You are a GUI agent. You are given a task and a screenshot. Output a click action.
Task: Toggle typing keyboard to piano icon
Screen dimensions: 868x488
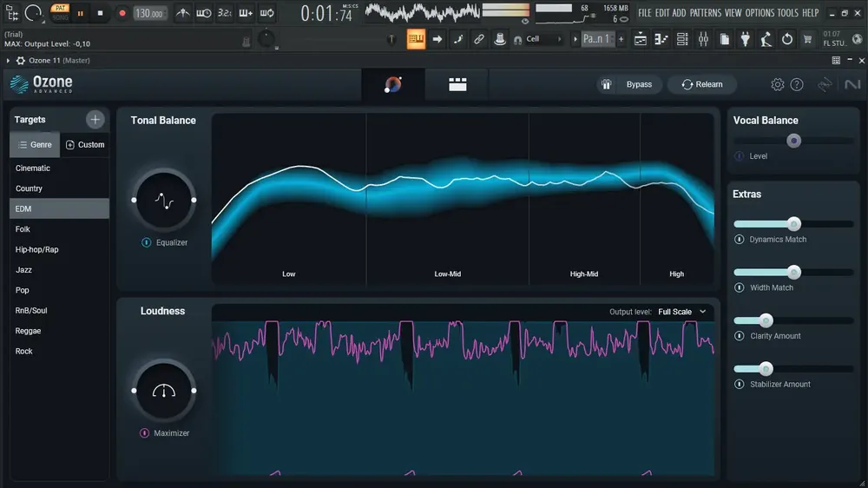pyautogui.click(x=416, y=39)
